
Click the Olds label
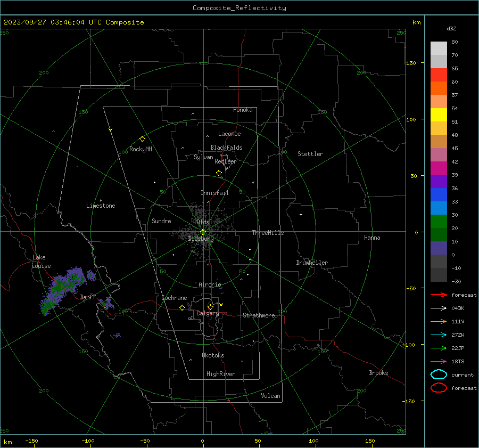[203, 222]
